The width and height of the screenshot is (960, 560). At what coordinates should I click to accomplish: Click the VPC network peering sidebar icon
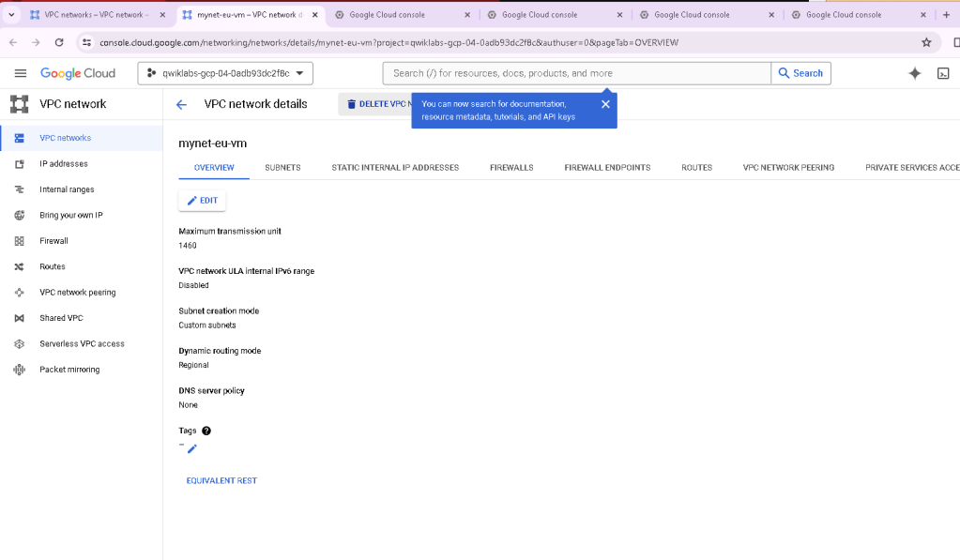pos(20,293)
